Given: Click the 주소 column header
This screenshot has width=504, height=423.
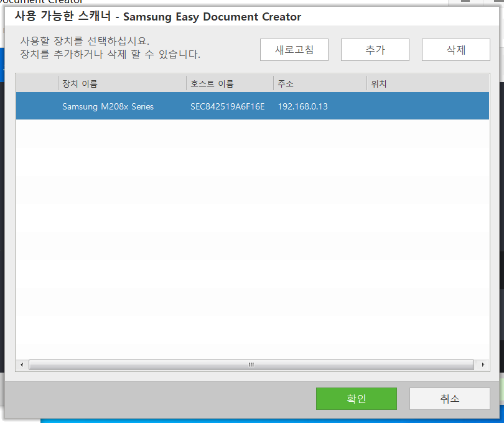Looking at the screenshot, I should point(320,83).
